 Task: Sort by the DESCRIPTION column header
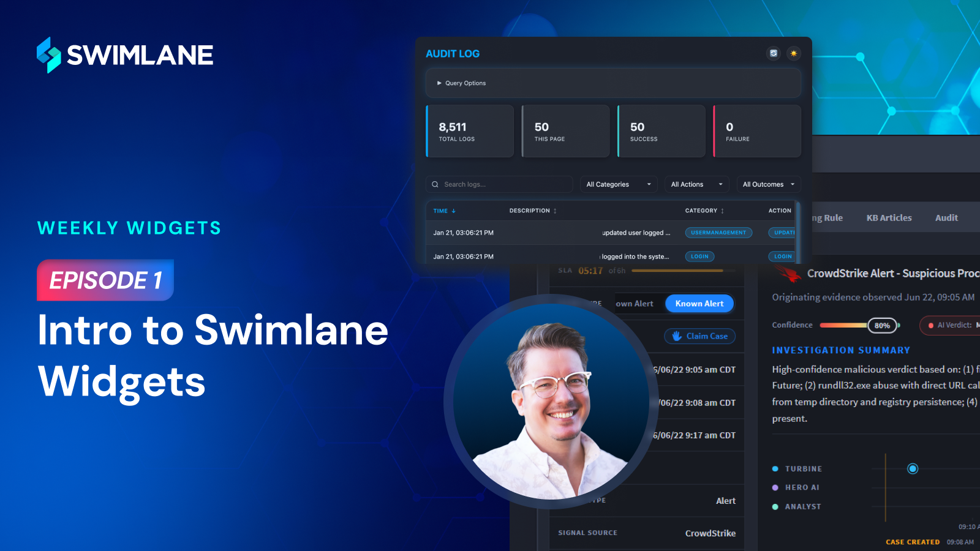point(533,211)
